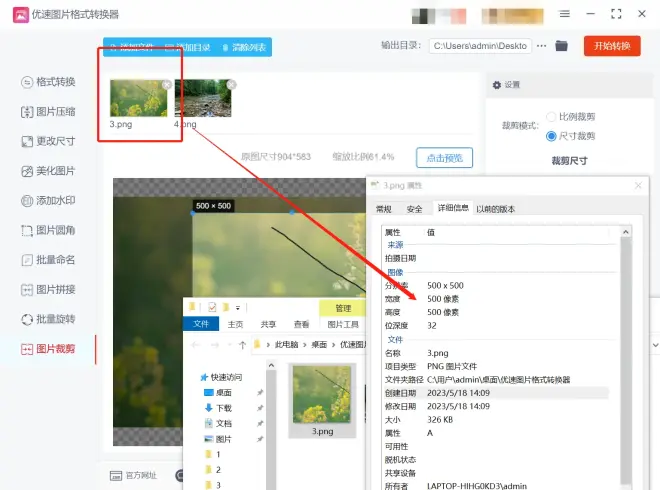Open folder 1 in Explorer sidebar
The width and height of the screenshot is (660, 490).
tap(213, 454)
